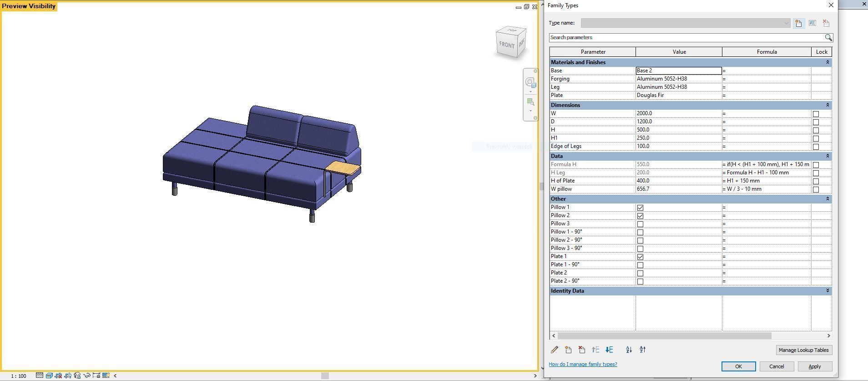Sort parameters in ascending A-Z order
868x381 pixels.
pyautogui.click(x=629, y=350)
